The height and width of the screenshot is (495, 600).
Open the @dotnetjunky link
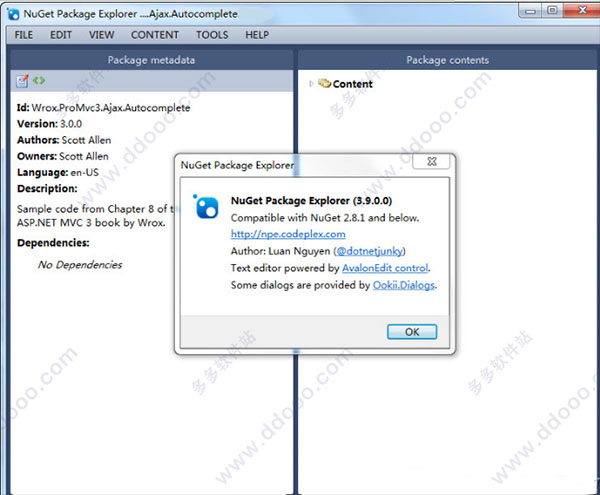pos(370,251)
